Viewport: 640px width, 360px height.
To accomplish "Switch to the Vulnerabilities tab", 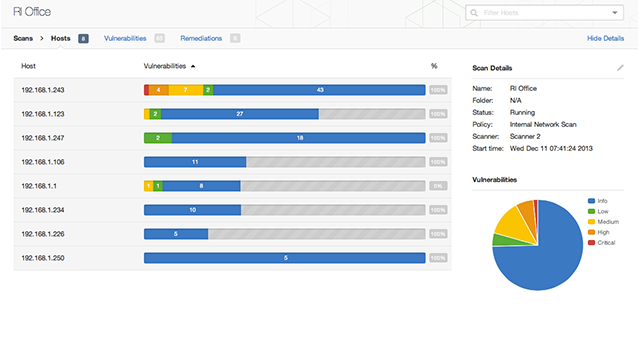I will 125,38.
